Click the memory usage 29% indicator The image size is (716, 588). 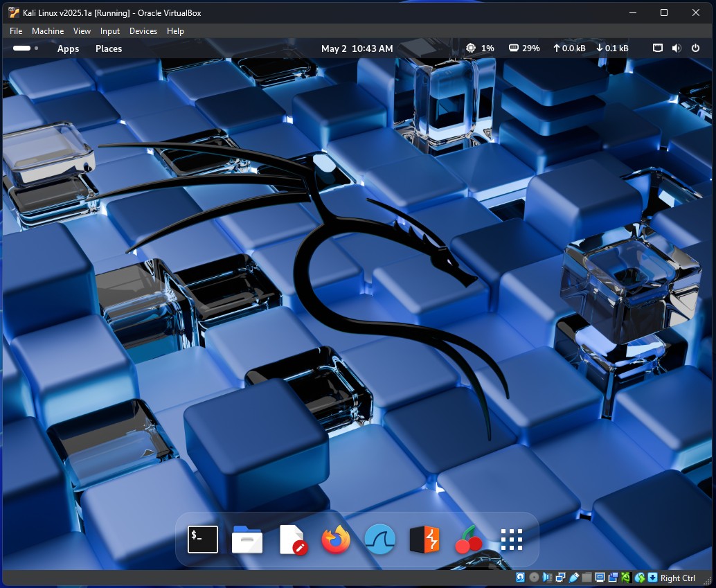[x=524, y=48]
